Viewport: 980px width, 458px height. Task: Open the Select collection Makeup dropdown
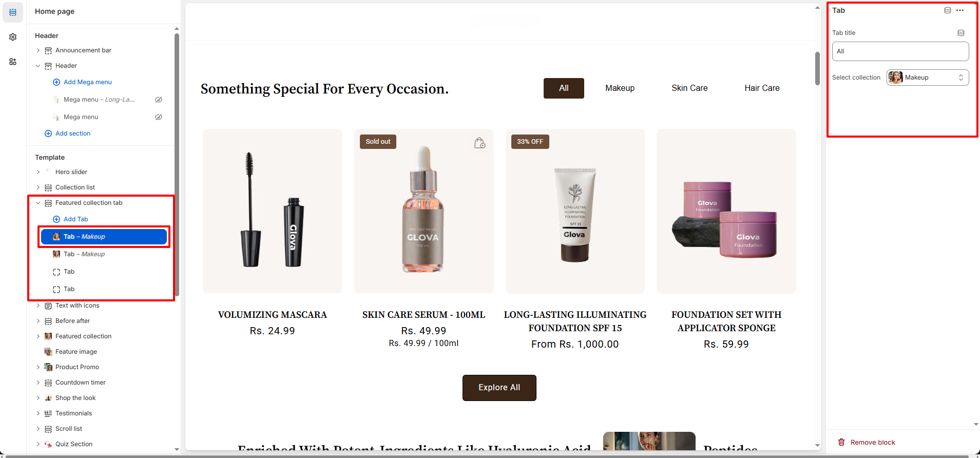pyautogui.click(x=928, y=78)
